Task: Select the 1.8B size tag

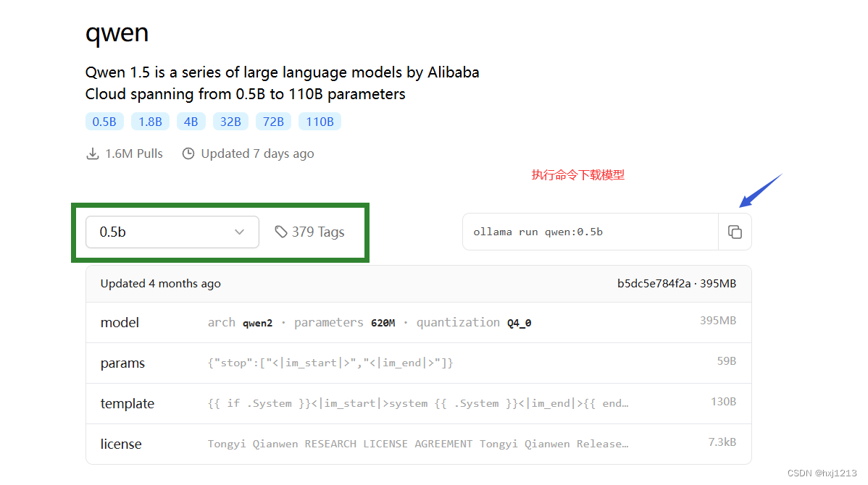Action: coord(150,122)
